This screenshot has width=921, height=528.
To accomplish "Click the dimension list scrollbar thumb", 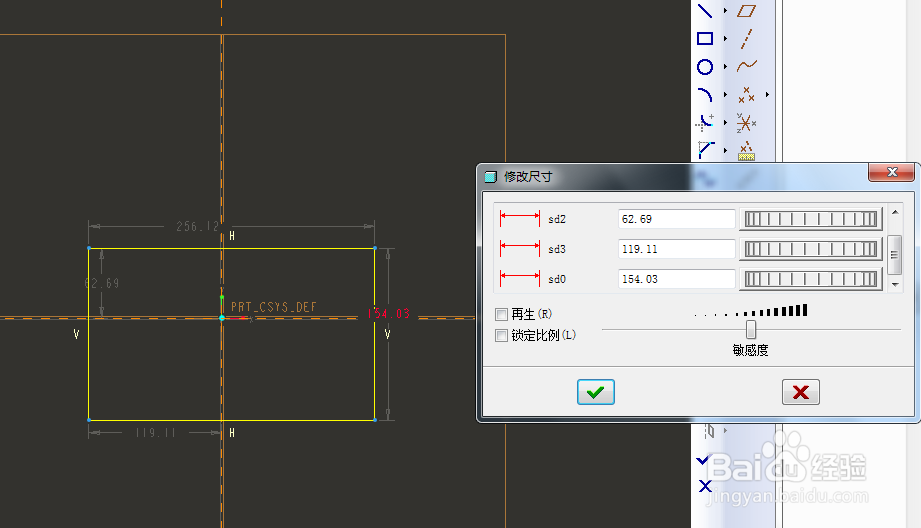I will point(895,254).
